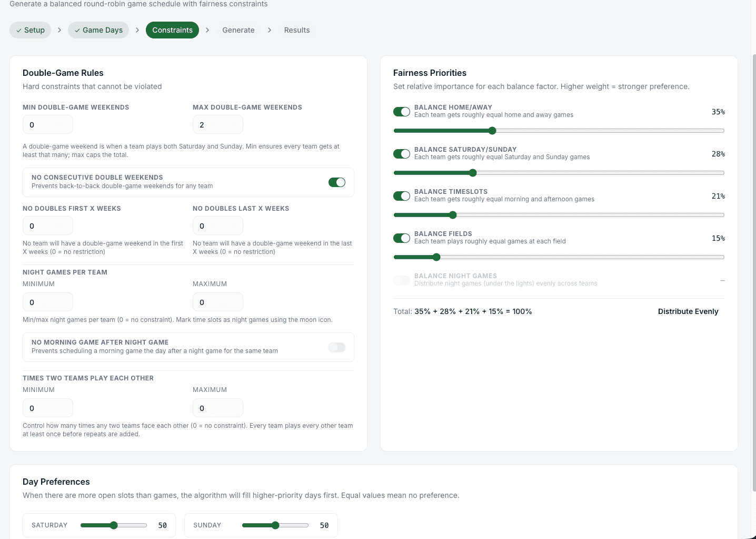Toggle Balance Timeslots switch

pos(402,196)
